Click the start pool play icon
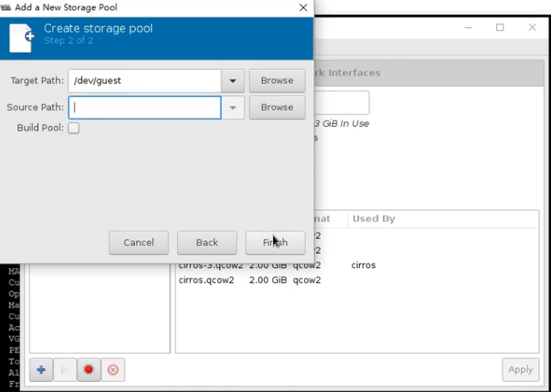This screenshot has height=392, width=551. pos(65,370)
